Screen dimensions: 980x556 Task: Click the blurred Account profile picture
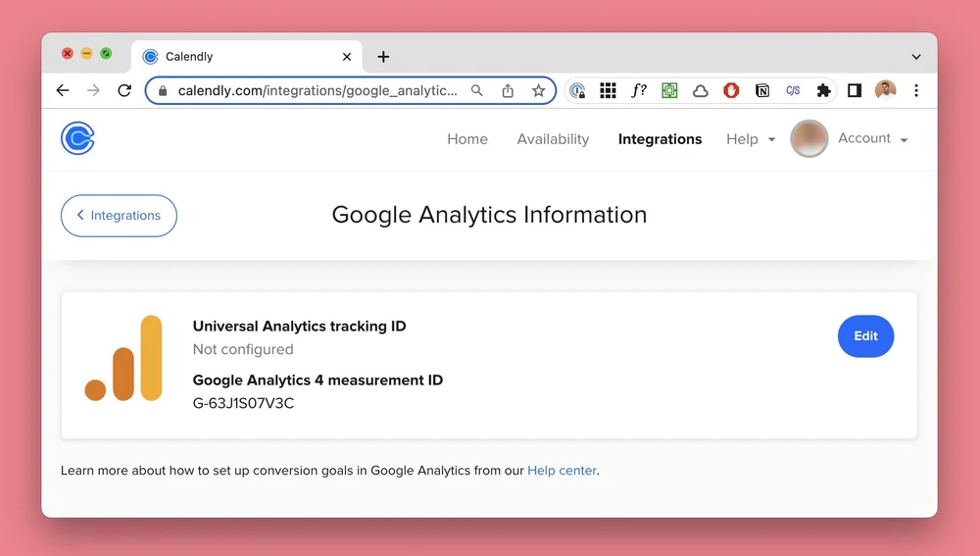809,138
